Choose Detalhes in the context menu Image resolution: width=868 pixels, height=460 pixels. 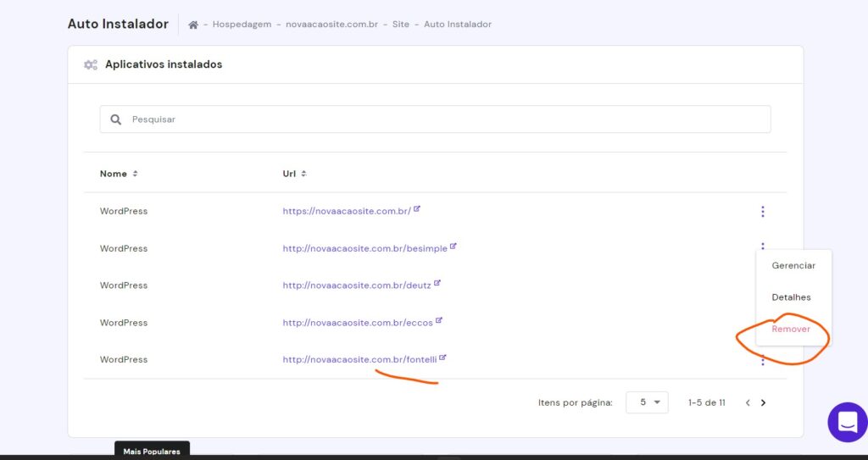791,297
